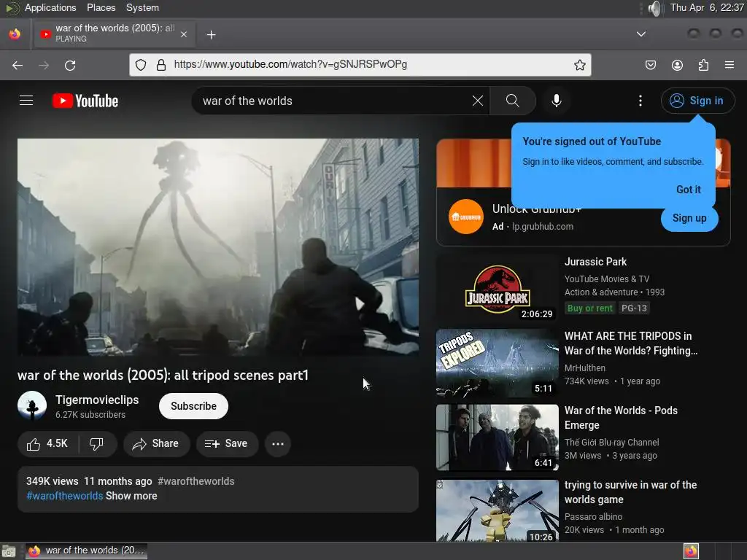Select the war of the worlds browser tab
The width and height of the screenshot is (747, 560).
[x=114, y=34]
